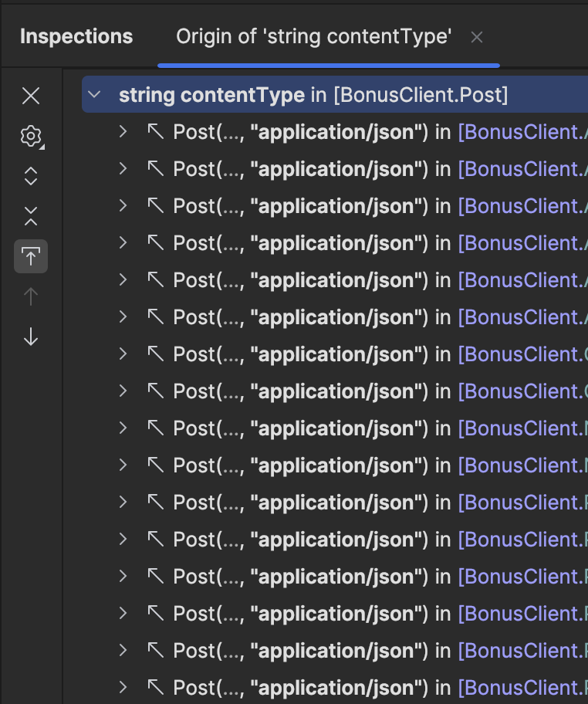The width and height of the screenshot is (588, 704).
Task: Click the Expand All icon
Action: [x=31, y=177]
